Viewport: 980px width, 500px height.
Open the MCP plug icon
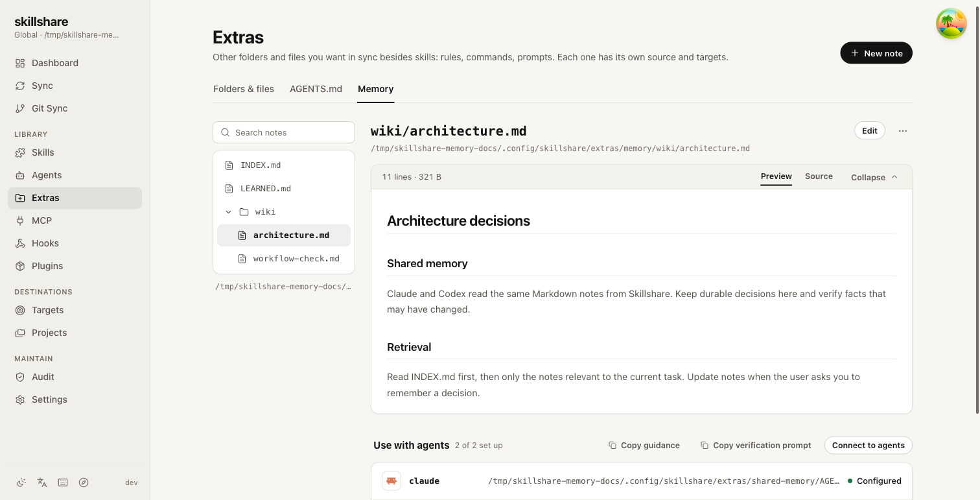pyautogui.click(x=20, y=220)
